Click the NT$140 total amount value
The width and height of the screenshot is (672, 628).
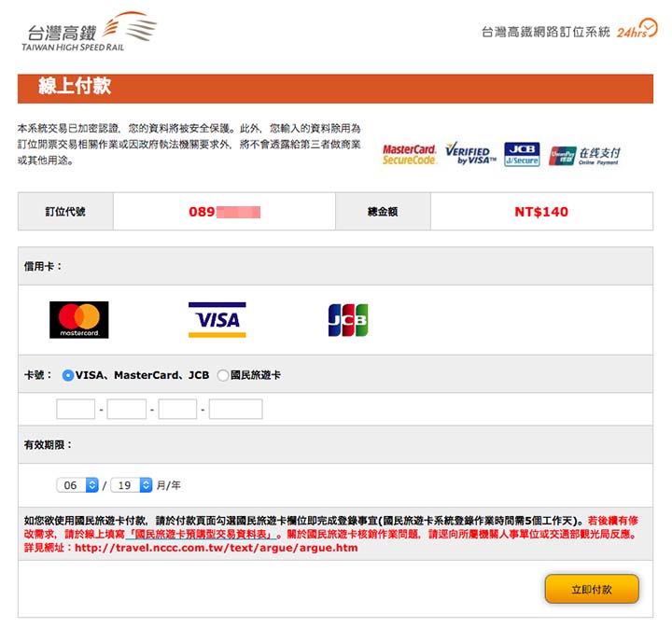pos(541,212)
